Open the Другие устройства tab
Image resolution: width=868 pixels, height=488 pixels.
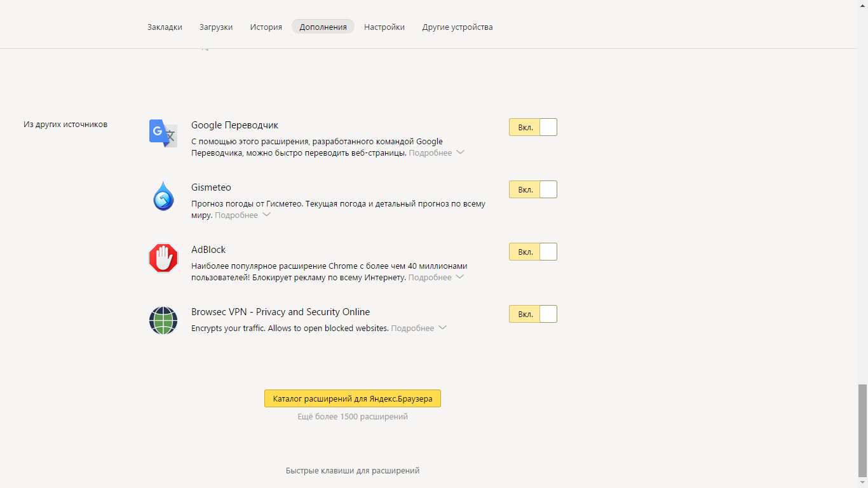[x=458, y=27]
